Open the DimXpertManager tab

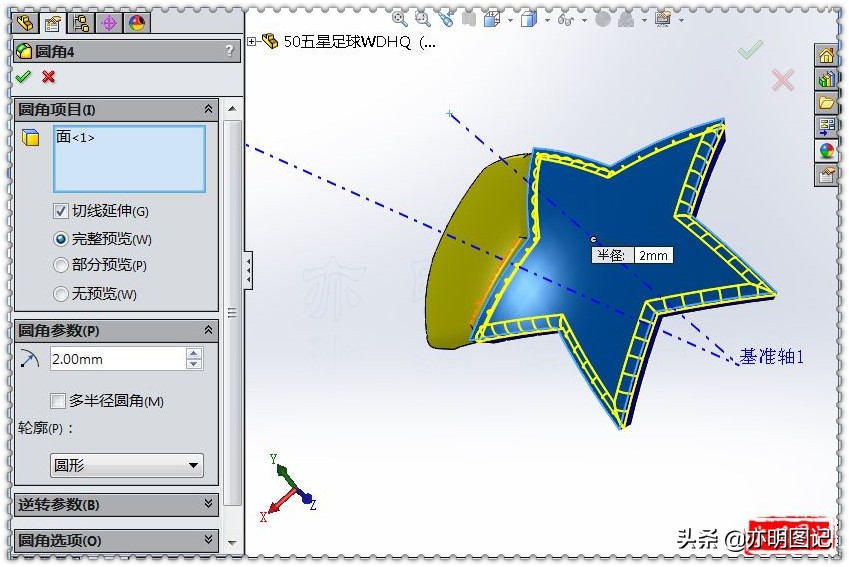(x=109, y=23)
